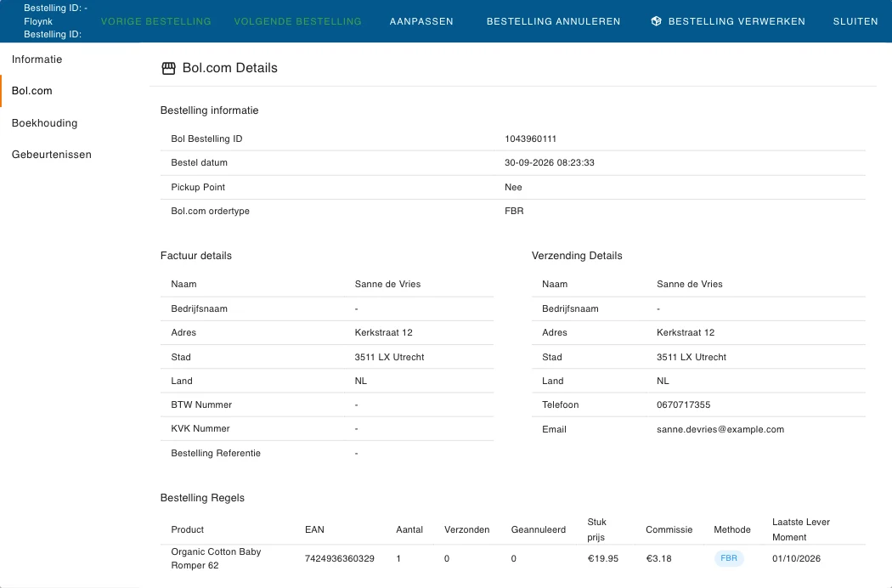Click the BTW Nummer label
Viewport: 892px width, 588px height.
pyautogui.click(x=201, y=404)
